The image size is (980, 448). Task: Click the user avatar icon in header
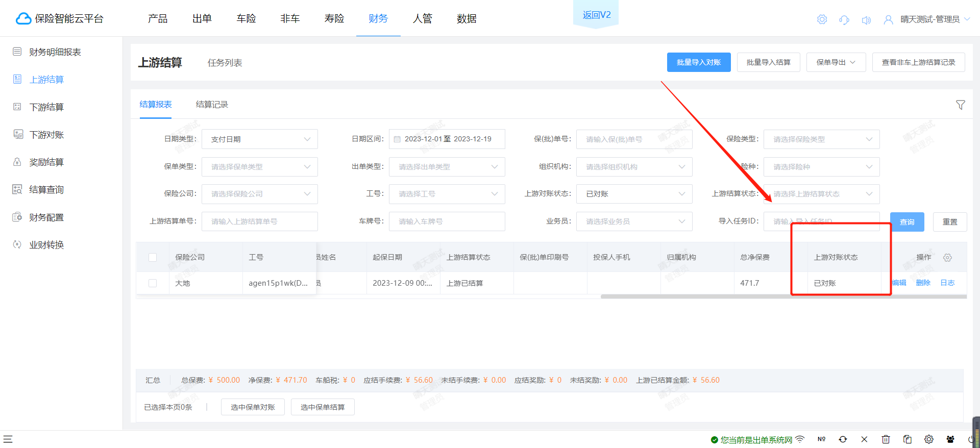889,19
